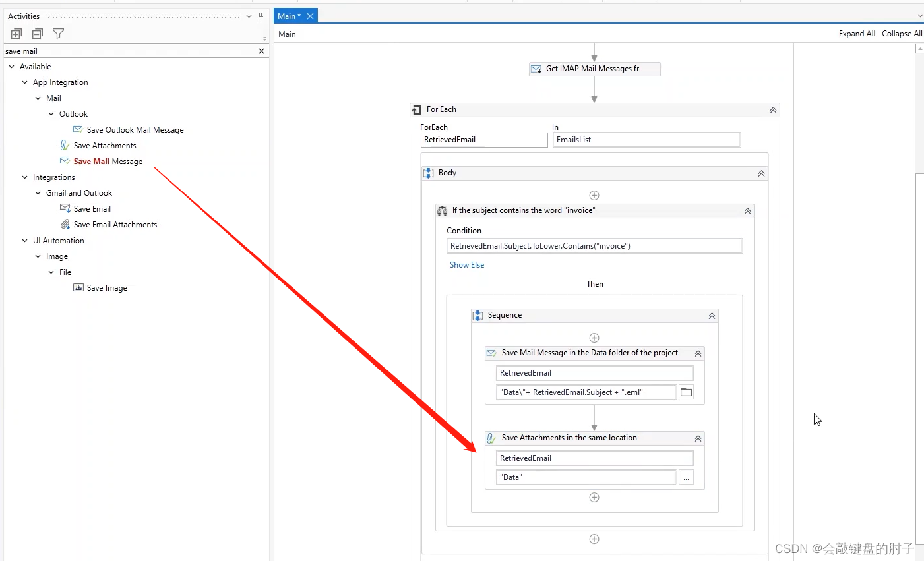Click the If activity icon
924x561 pixels.
click(442, 211)
